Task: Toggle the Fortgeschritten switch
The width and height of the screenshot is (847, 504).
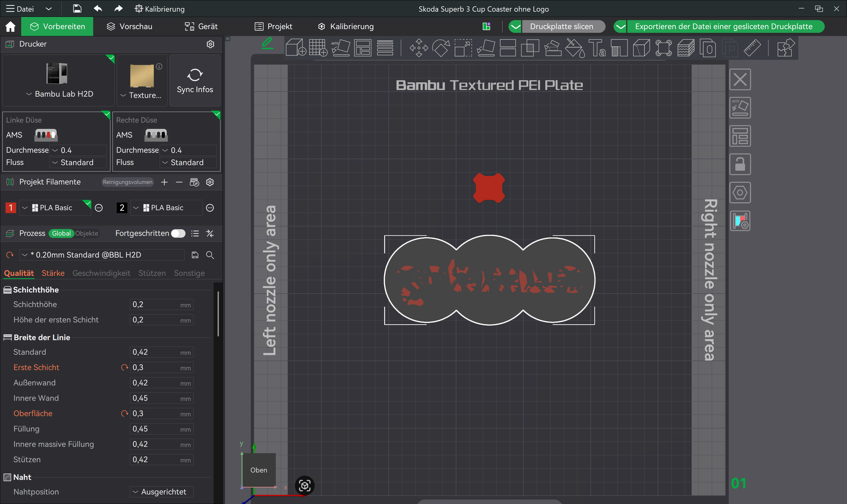Action: tap(178, 233)
